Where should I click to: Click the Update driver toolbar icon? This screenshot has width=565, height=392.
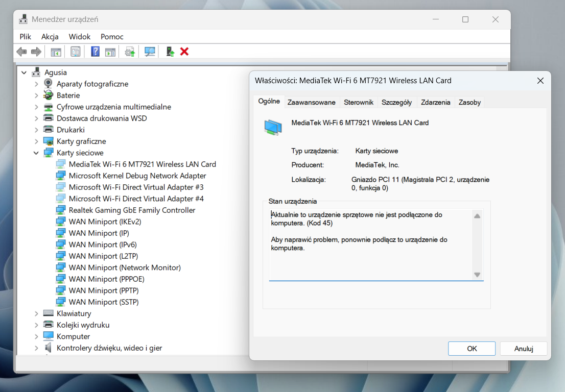click(x=130, y=52)
